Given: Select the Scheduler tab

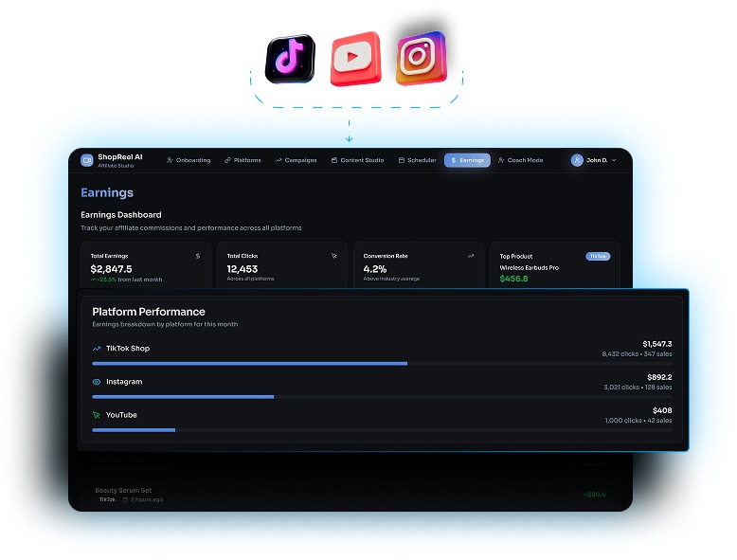Looking at the screenshot, I should coord(418,160).
